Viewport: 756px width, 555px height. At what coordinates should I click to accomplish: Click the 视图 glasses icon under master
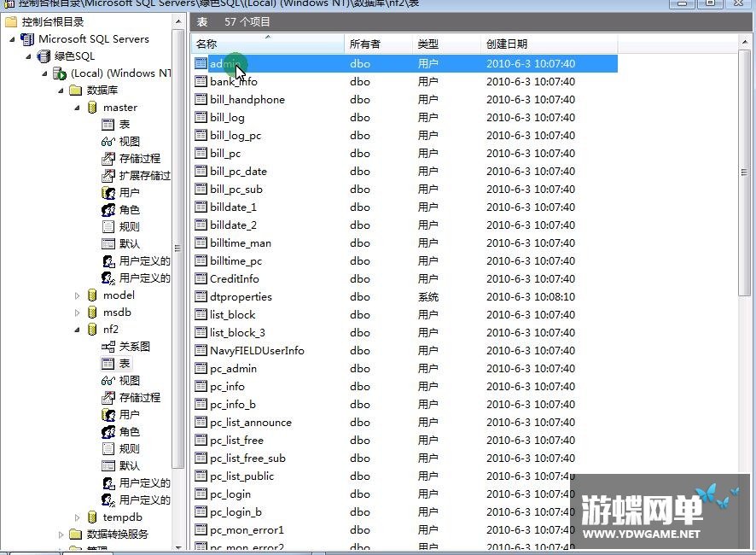coord(108,142)
